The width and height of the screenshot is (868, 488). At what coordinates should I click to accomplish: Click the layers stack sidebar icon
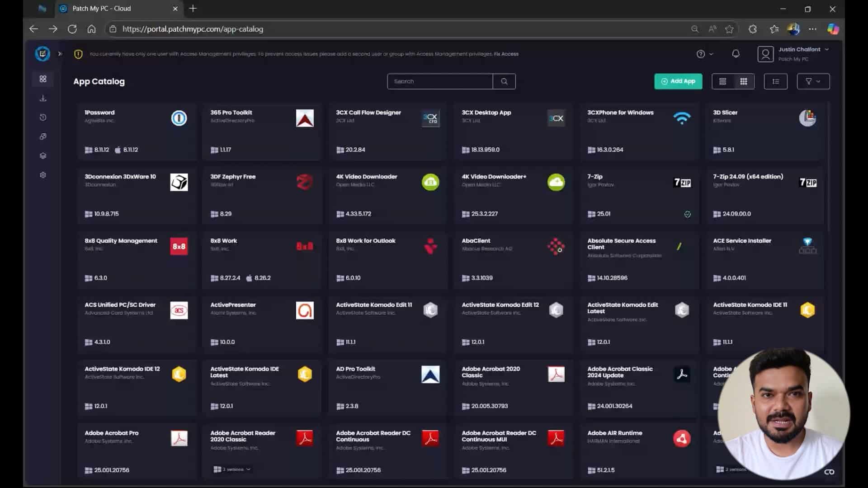point(43,156)
